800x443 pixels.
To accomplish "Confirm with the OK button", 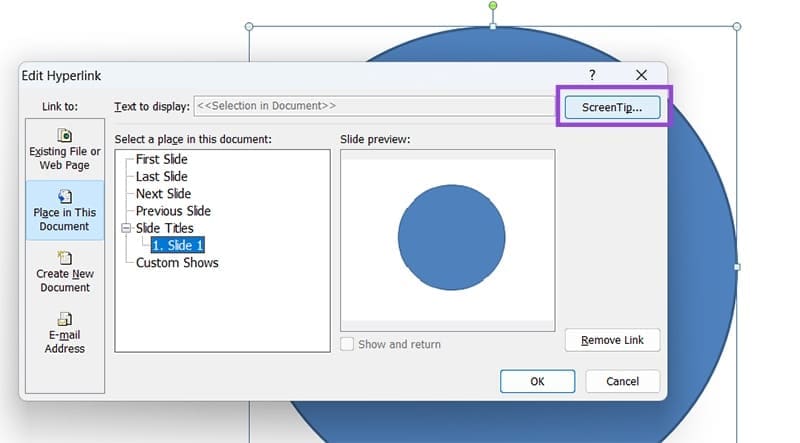I will (x=537, y=381).
